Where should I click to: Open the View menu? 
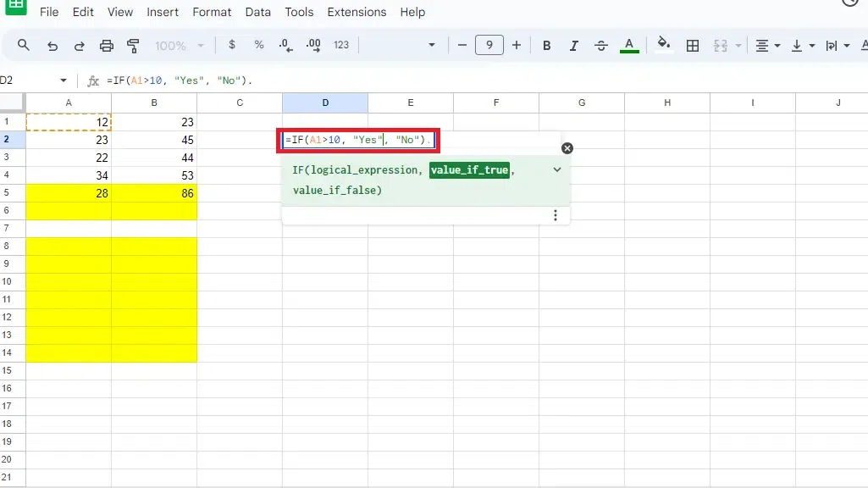click(120, 12)
